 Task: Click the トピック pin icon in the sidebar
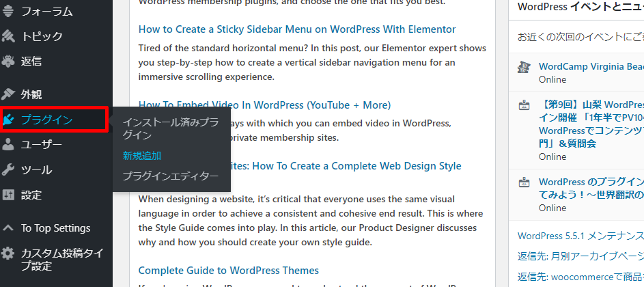[8, 36]
